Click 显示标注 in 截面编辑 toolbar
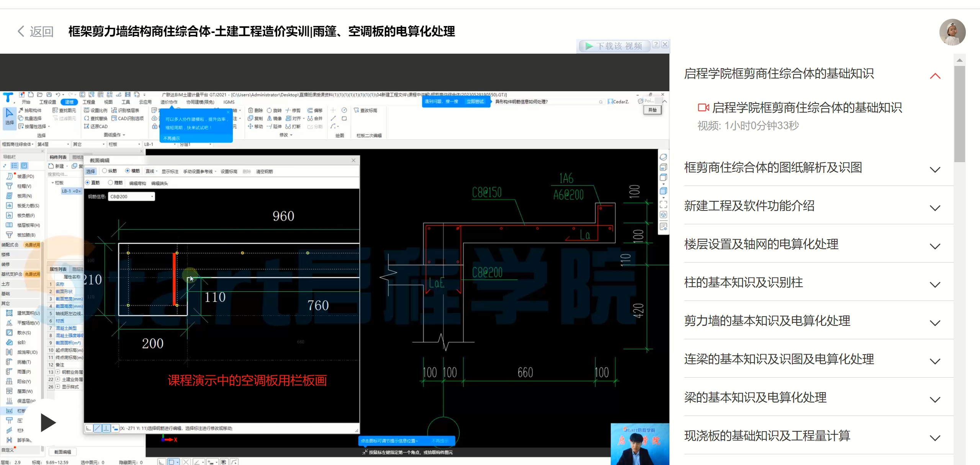The width and height of the screenshot is (980, 465). pyautogui.click(x=170, y=171)
